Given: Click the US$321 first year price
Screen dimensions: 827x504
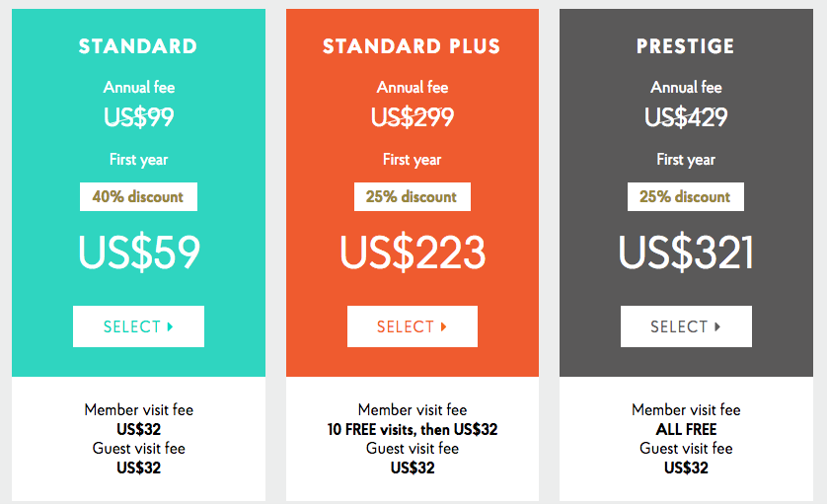Looking at the screenshot, I should coord(686,252).
